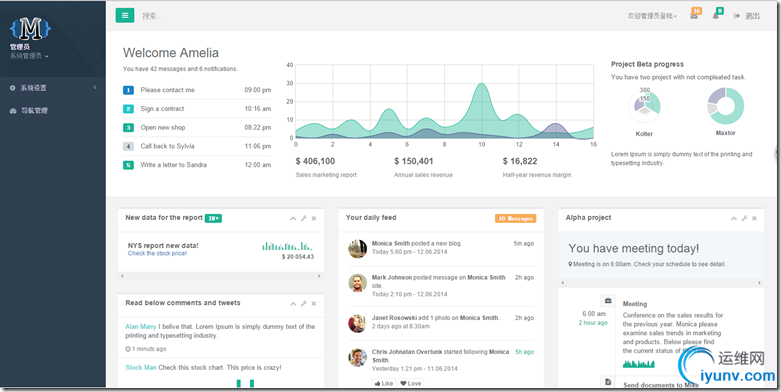Click the green sparkline in Meeting entry
This screenshot has height=392, width=781.
pyautogui.click(x=639, y=364)
